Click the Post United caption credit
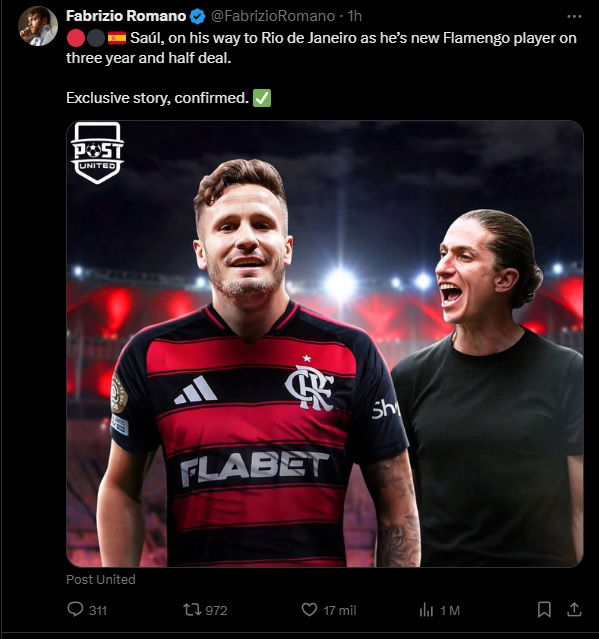The image size is (599, 639). 101,579
